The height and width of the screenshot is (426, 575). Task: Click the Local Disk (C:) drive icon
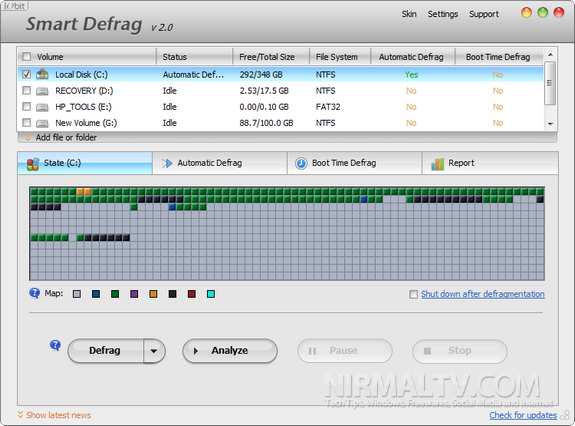(42, 74)
